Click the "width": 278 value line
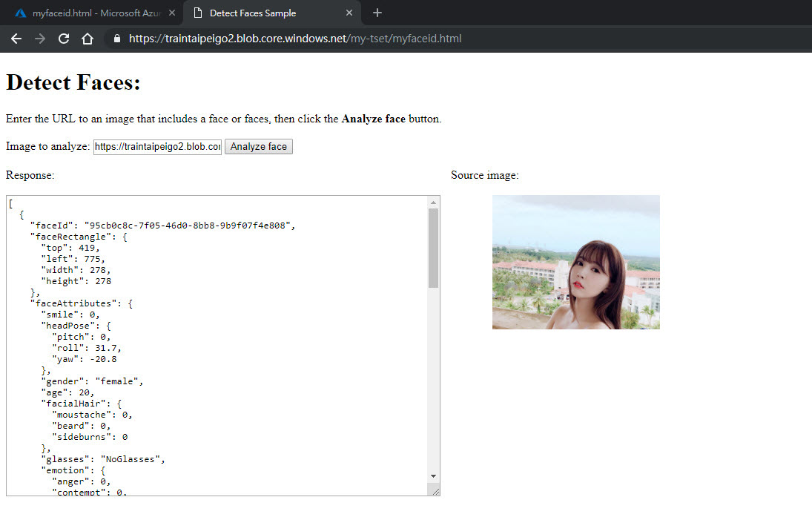Screen dimensions: 812x520 pos(76,270)
